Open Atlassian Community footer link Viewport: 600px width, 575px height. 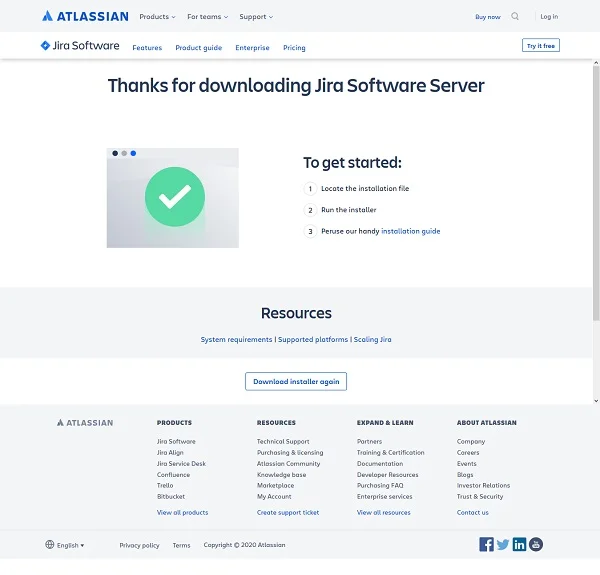(x=289, y=464)
